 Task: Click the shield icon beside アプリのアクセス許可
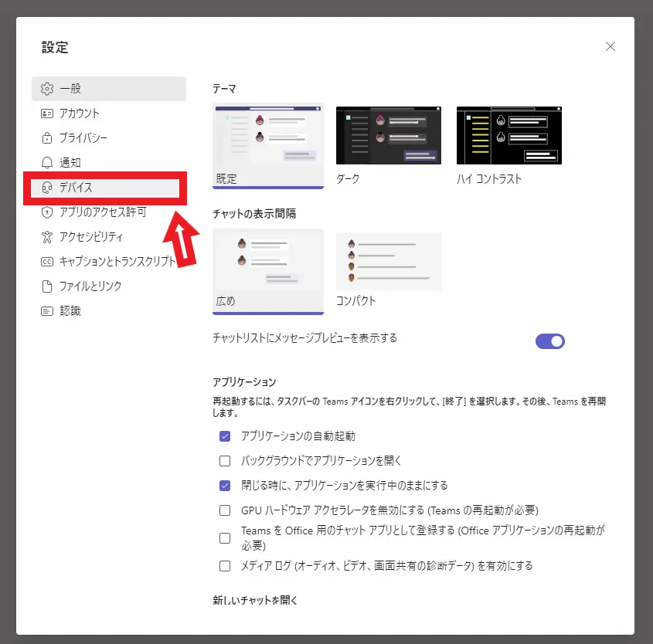click(x=47, y=212)
